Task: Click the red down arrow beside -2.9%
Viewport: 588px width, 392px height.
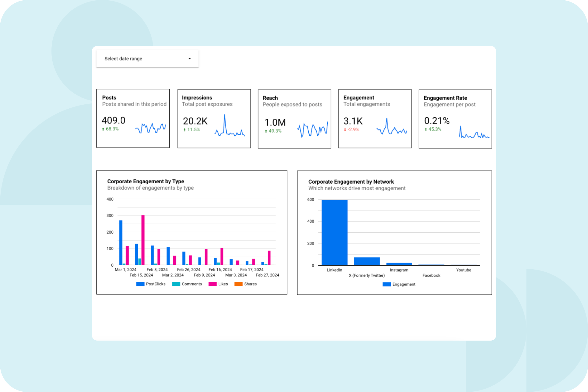Action: [345, 130]
